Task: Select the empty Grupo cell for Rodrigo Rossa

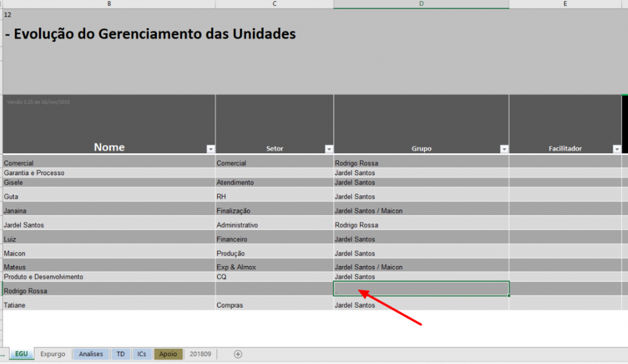Action: coord(421,289)
